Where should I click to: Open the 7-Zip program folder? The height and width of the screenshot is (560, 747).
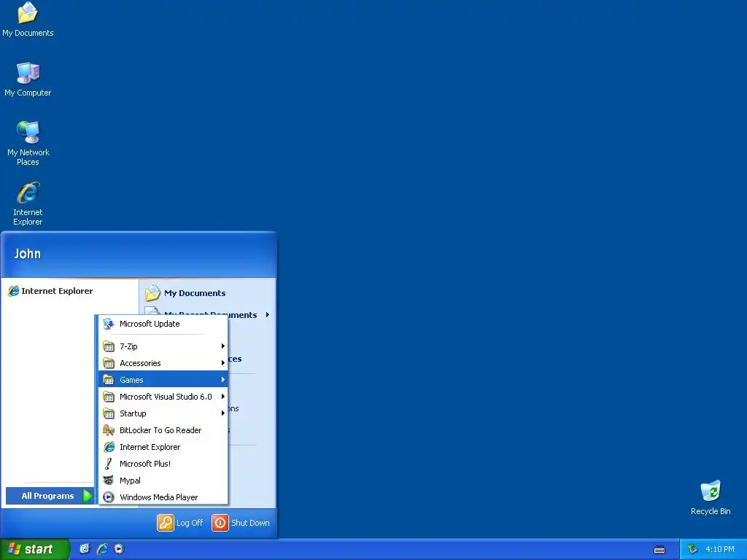(163, 346)
